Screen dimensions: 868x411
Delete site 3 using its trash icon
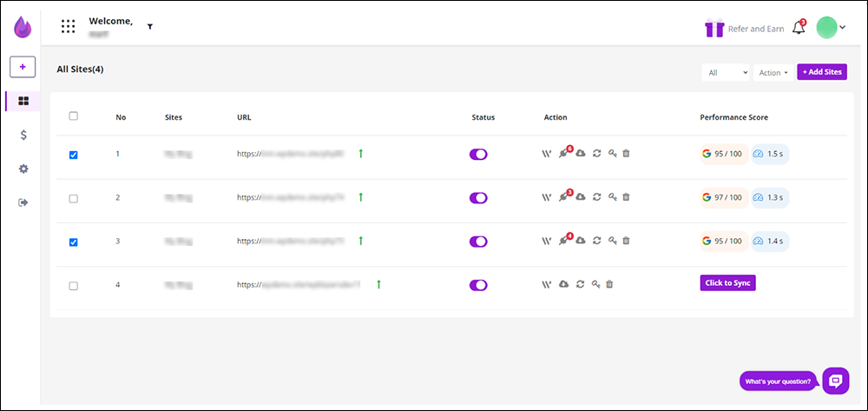pos(626,241)
